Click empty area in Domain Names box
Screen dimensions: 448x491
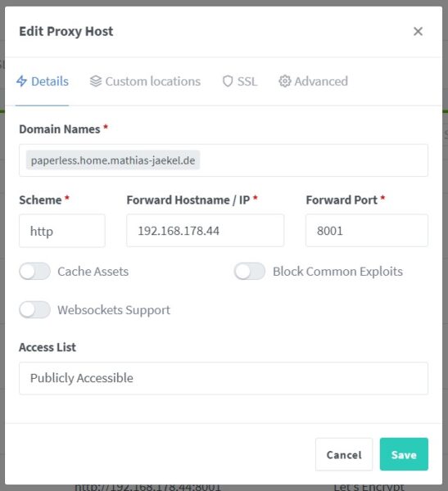(314, 160)
